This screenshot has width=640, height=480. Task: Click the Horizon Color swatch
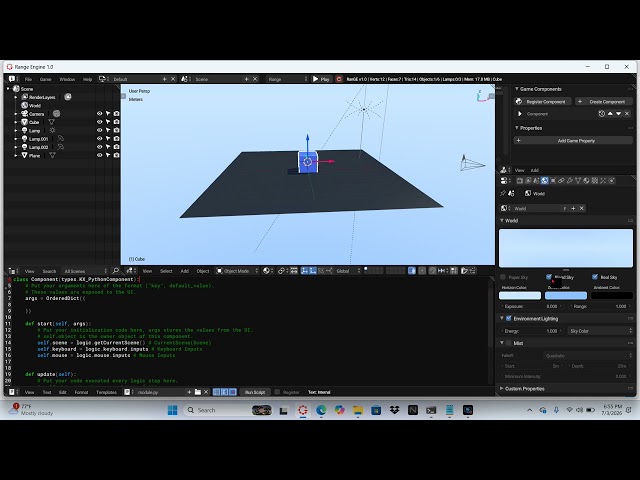tap(520, 296)
